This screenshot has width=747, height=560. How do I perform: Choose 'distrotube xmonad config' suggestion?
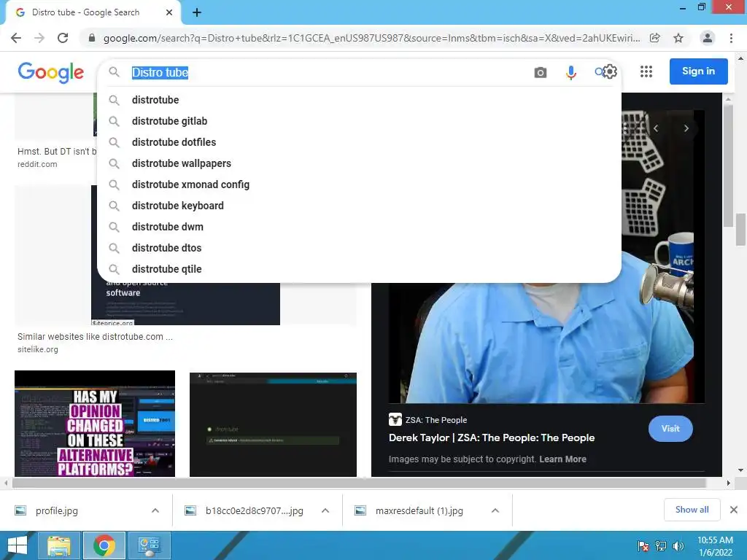[359, 184]
